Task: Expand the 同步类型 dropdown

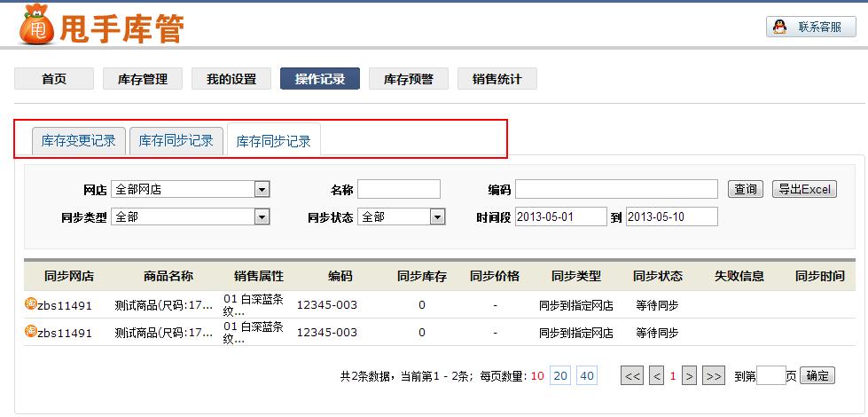Action: pyautogui.click(x=191, y=217)
